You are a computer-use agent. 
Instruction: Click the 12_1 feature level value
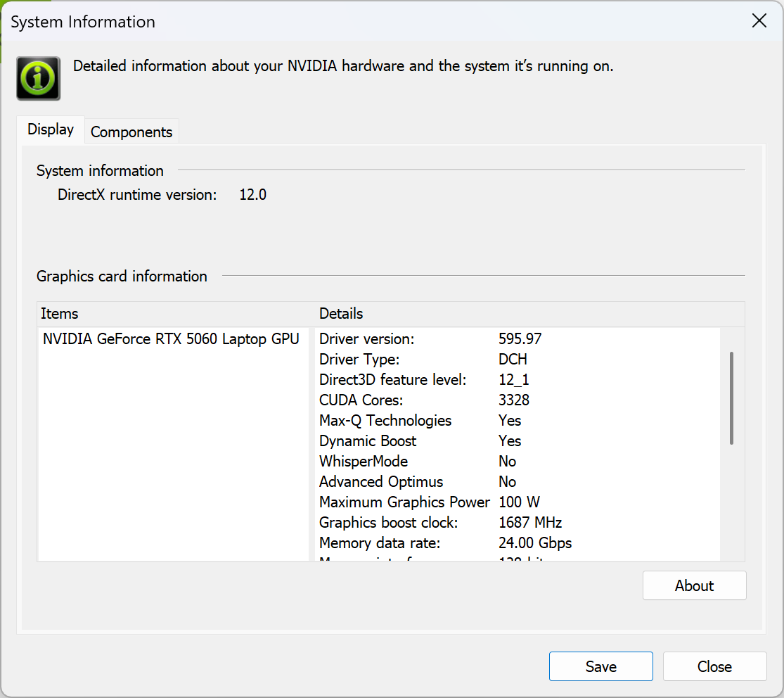coord(514,380)
